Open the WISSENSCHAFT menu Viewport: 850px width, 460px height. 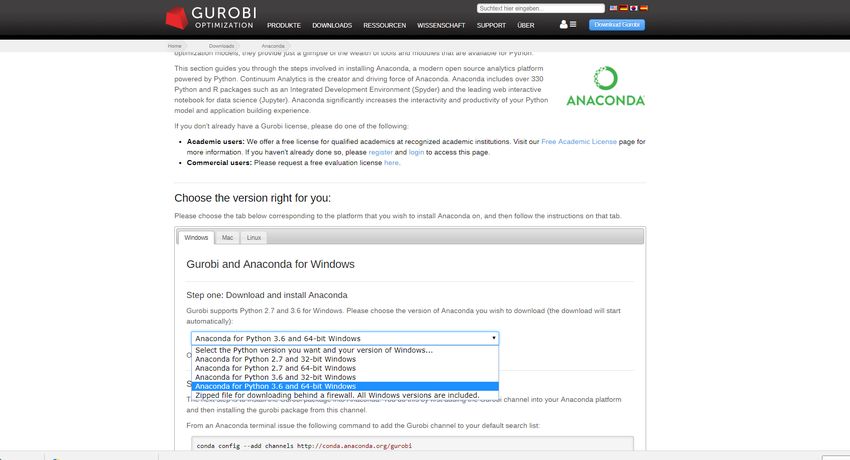coord(441,25)
